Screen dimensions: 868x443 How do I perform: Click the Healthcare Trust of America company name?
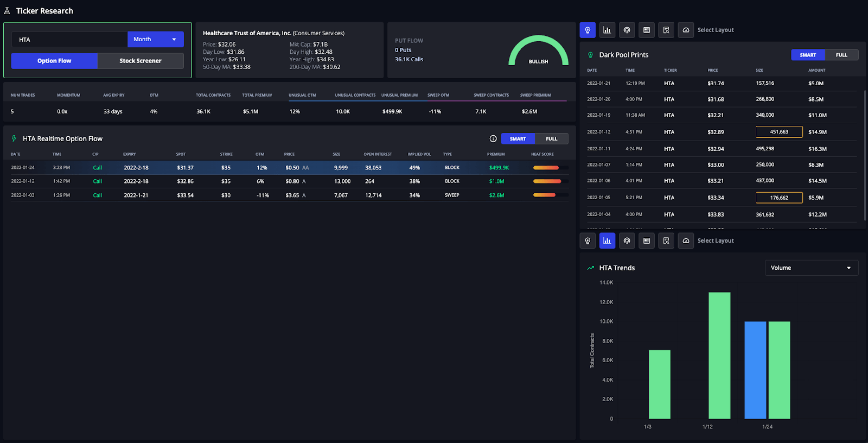point(247,33)
